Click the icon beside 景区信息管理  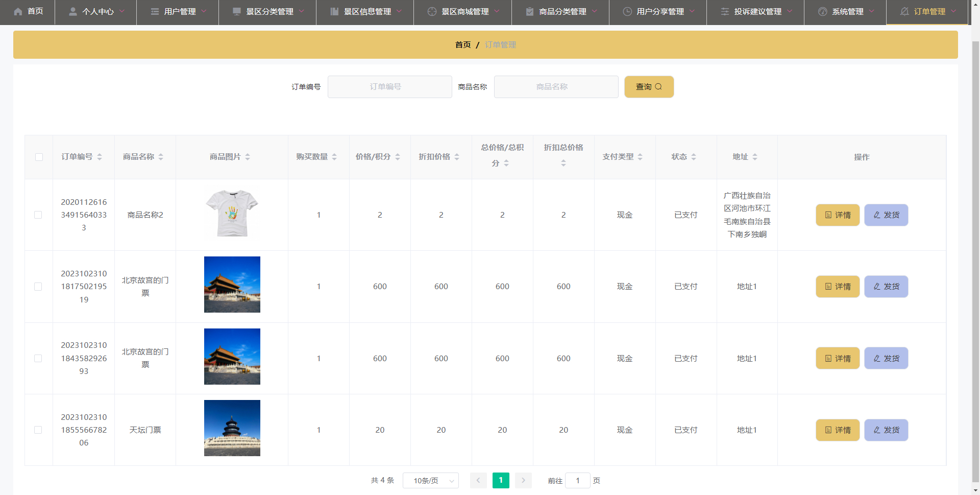click(x=334, y=11)
